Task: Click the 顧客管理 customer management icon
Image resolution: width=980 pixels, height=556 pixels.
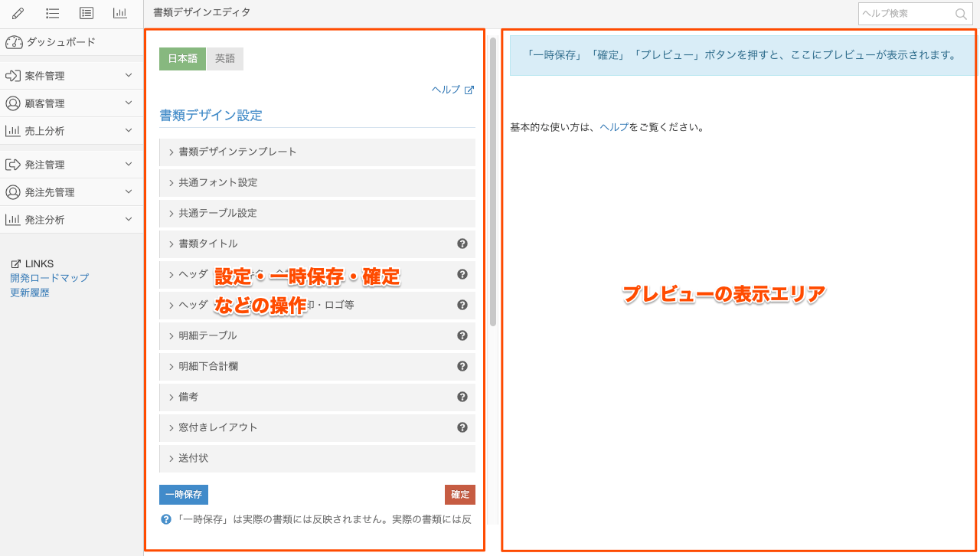Action: tap(14, 103)
